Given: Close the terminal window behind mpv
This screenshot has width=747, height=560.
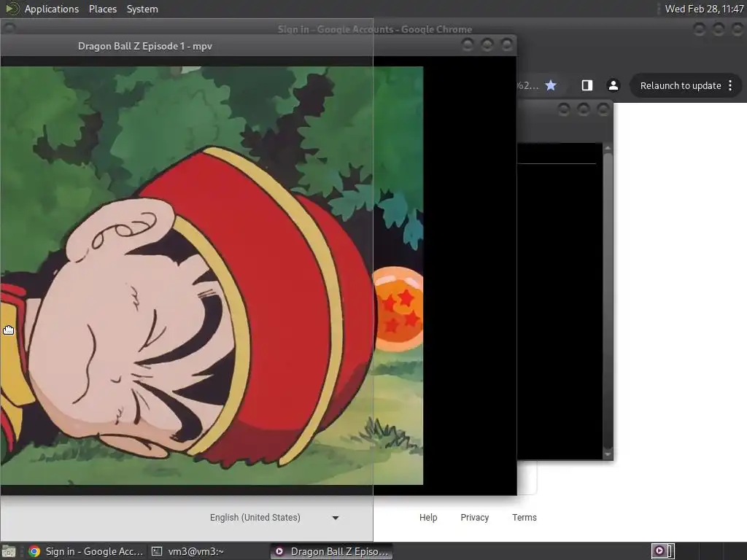Looking at the screenshot, I should tap(603, 110).
